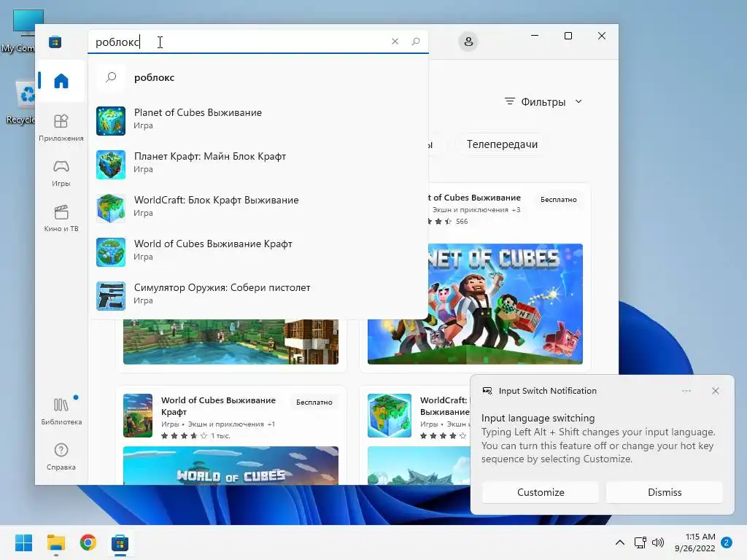Open Справка help section
The height and width of the screenshot is (560, 747).
point(61,456)
